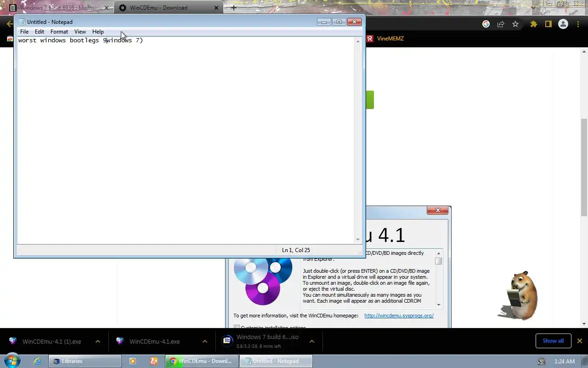Open the Chrome extensions puzzle icon
Screen dimensions: 588x368
pyautogui.click(x=533, y=24)
